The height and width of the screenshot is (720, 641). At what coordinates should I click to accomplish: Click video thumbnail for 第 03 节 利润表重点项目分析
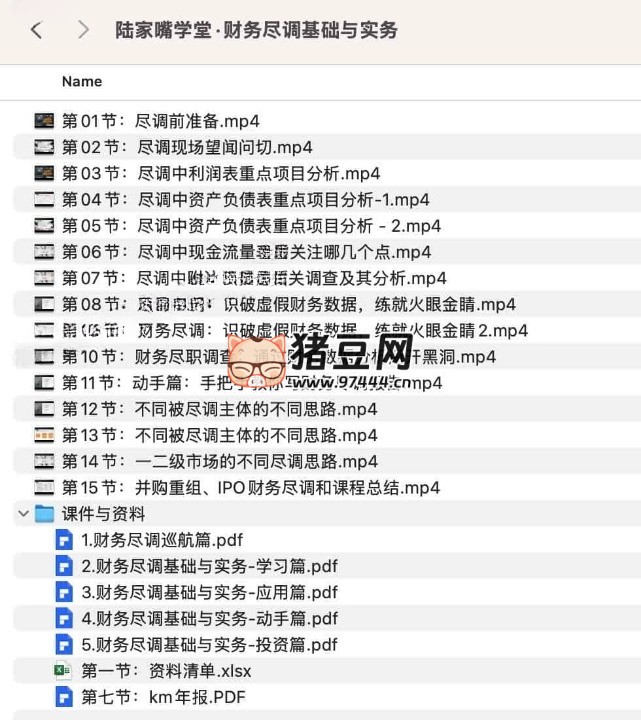pos(44,173)
